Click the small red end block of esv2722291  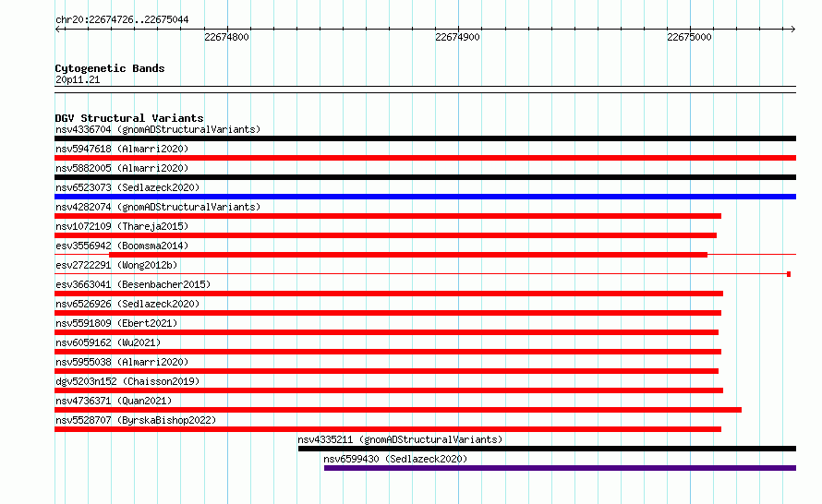pos(789,274)
